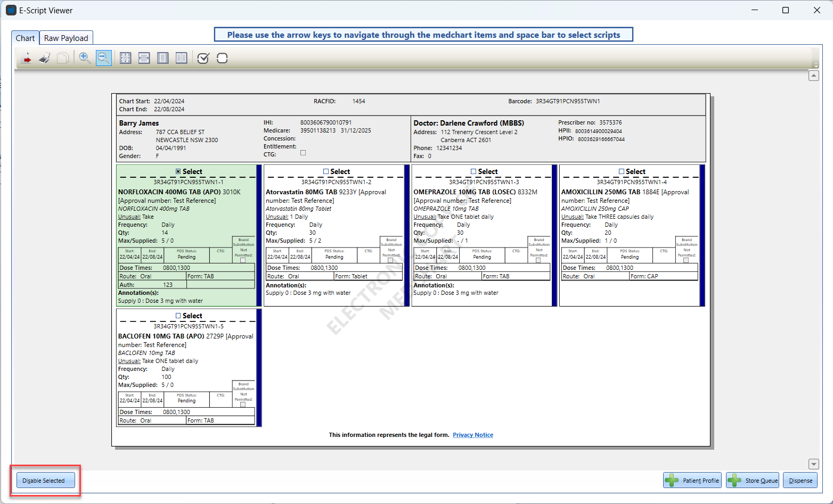Close the E-Script Viewer window
The image size is (833, 504).
point(816,10)
